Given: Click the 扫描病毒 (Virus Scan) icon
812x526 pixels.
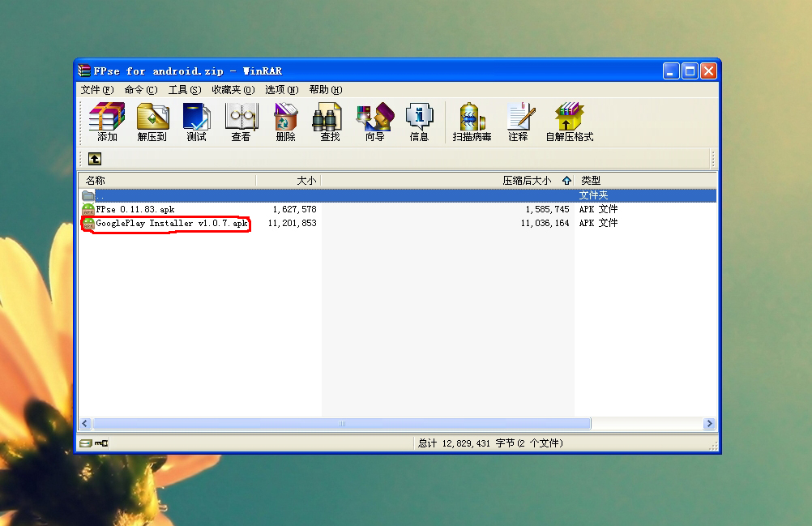Looking at the screenshot, I should 472,122.
